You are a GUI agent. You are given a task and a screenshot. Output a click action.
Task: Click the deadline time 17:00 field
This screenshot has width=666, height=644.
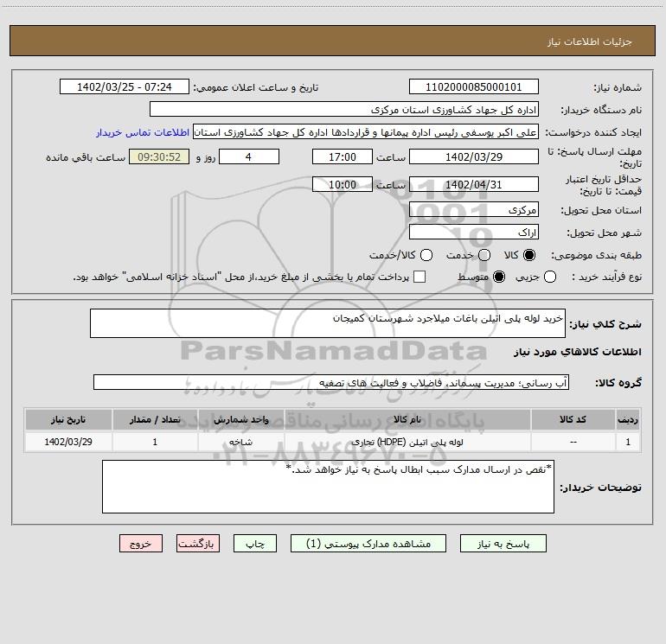click(x=343, y=156)
